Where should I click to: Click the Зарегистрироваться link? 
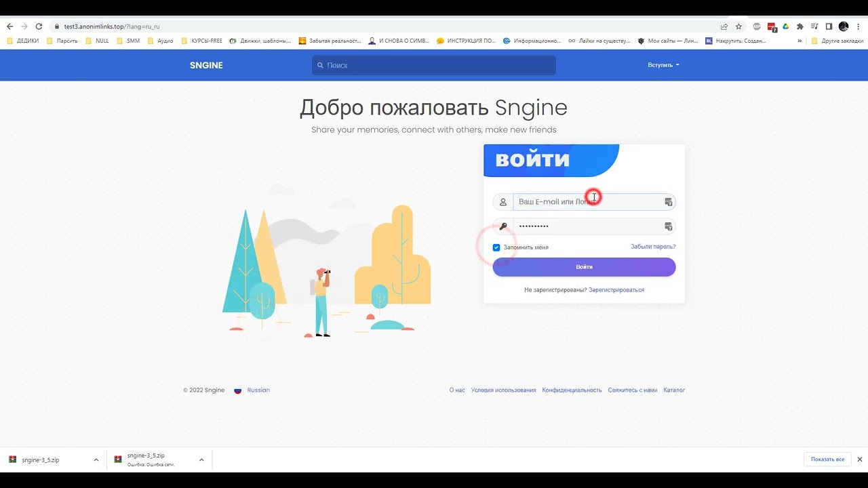coord(616,290)
